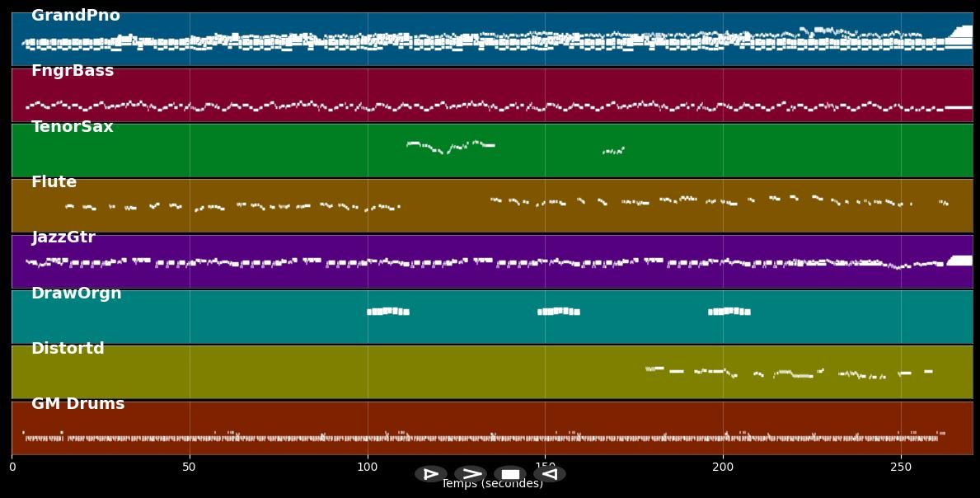Click the 50 tick on the time axis
This screenshot has width=980, height=498.
tap(190, 467)
